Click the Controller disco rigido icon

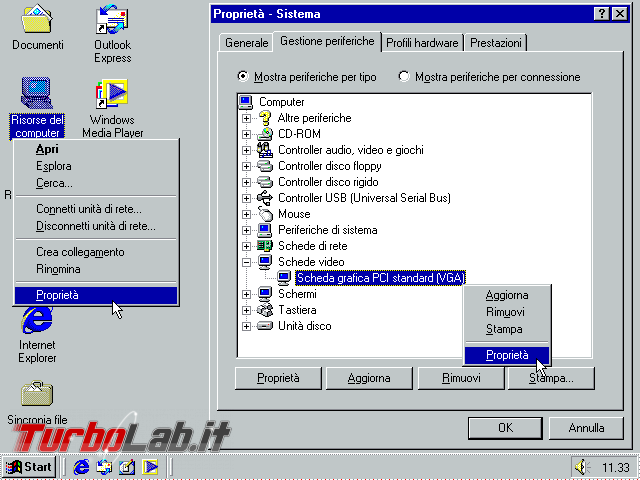264,182
